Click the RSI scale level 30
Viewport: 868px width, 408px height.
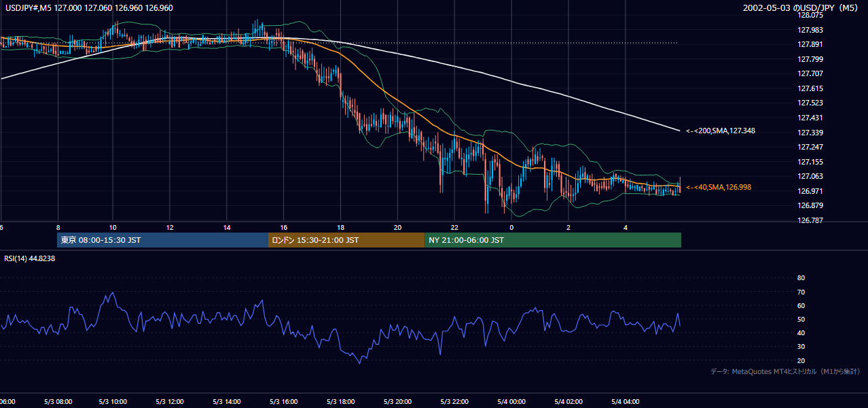801,347
